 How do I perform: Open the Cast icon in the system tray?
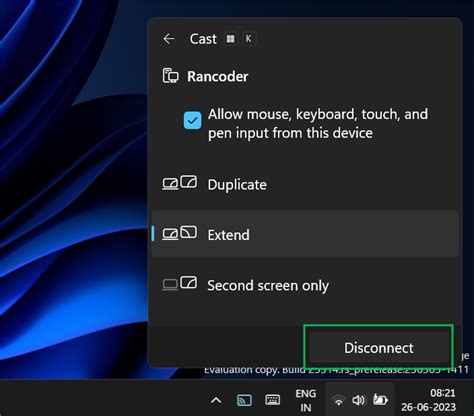pyautogui.click(x=244, y=400)
